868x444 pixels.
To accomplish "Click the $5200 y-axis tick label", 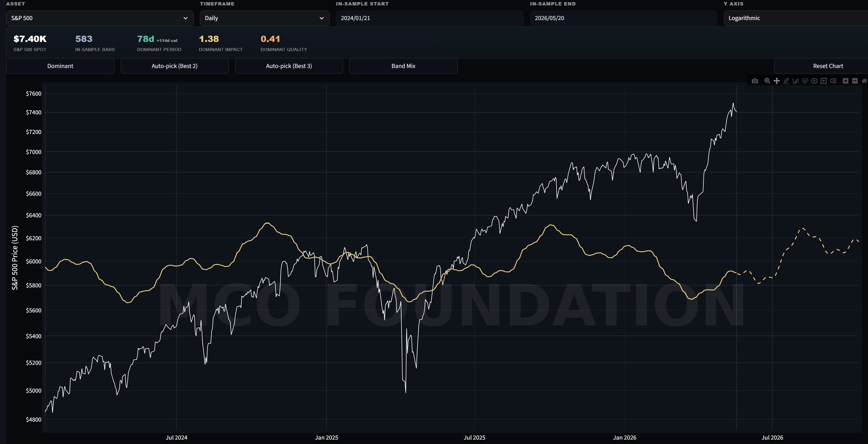I will coord(34,363).
